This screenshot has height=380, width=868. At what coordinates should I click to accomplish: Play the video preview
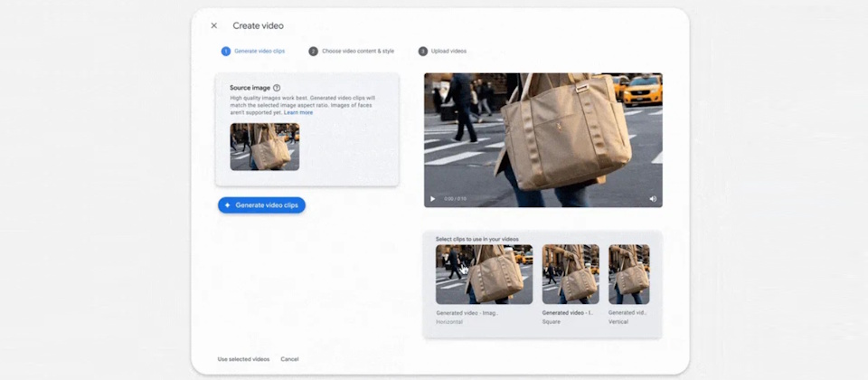(433, 199)
